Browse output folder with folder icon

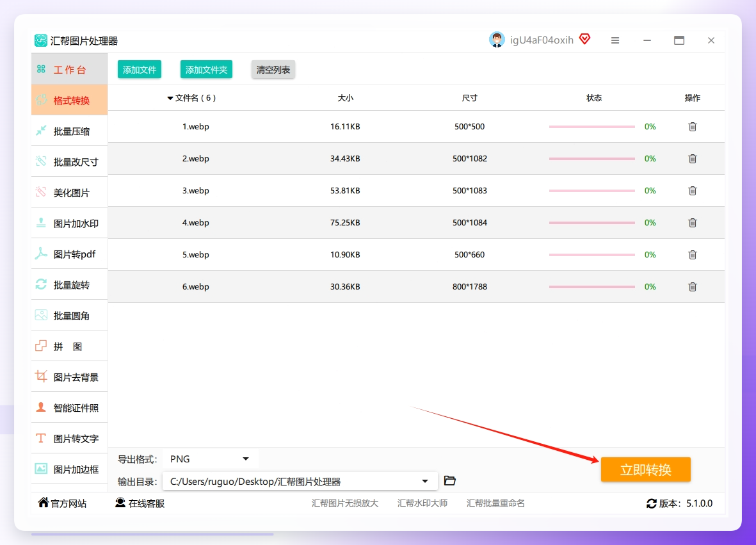coord(450,481)
